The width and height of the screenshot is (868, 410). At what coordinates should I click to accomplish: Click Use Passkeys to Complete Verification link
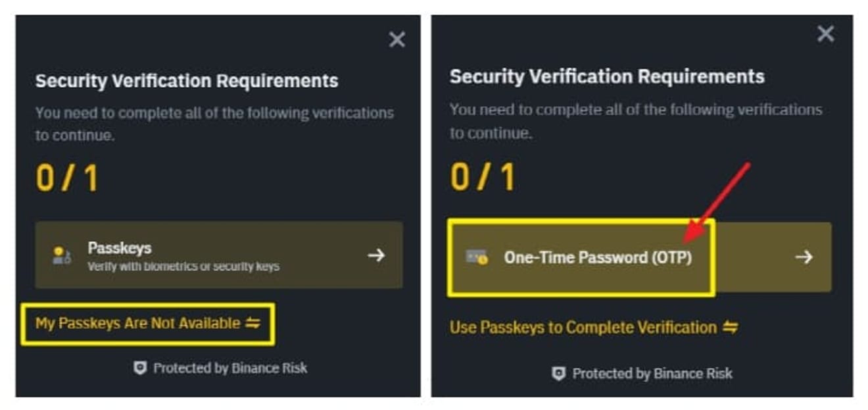(x=583, y=327)
